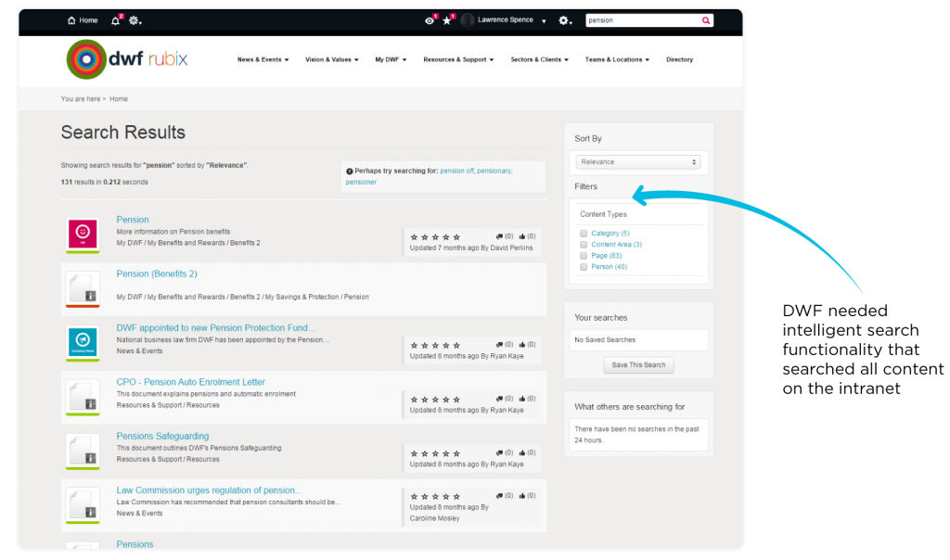This screenshot has height=560, width=950.
Task: Like the Law Commission result
Action: coord(522,496)
